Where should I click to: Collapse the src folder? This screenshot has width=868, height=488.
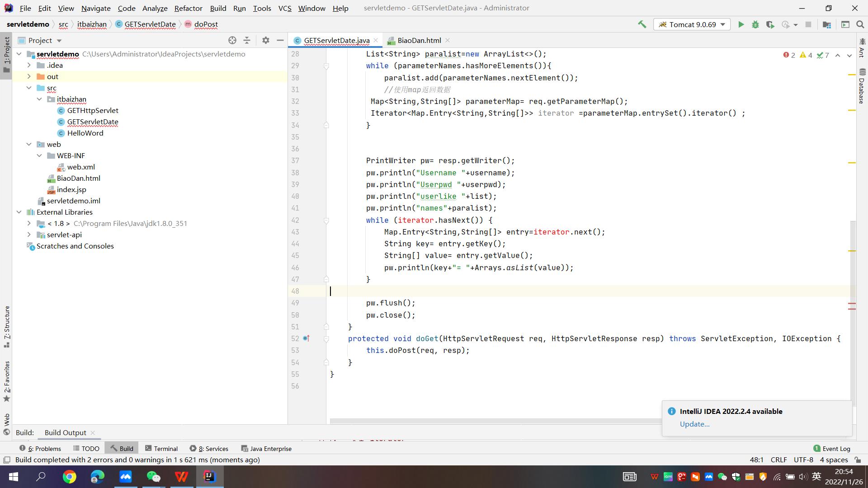(x=29, y=88)
